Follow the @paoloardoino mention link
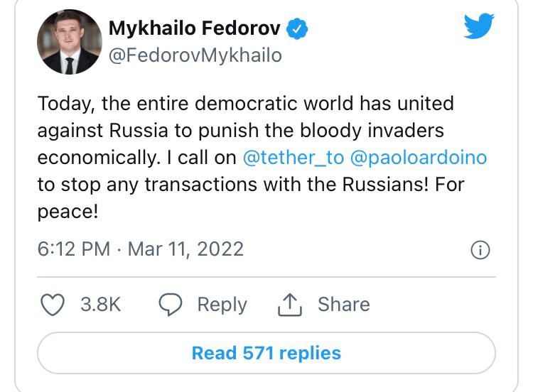Screen dimensions: 533x392 [x=419, y=158]
